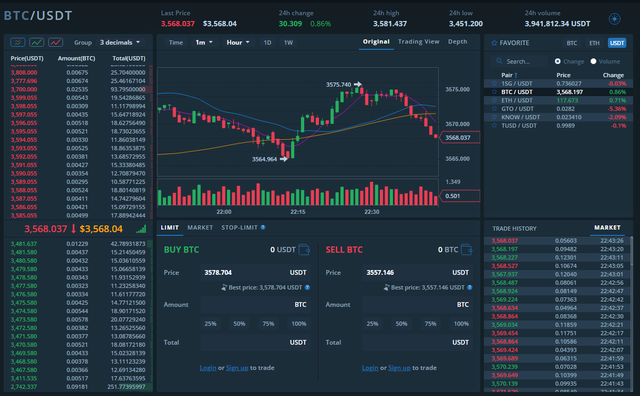
Task: Select the STOP-LIMIT order tab
Action: (239, 227)
